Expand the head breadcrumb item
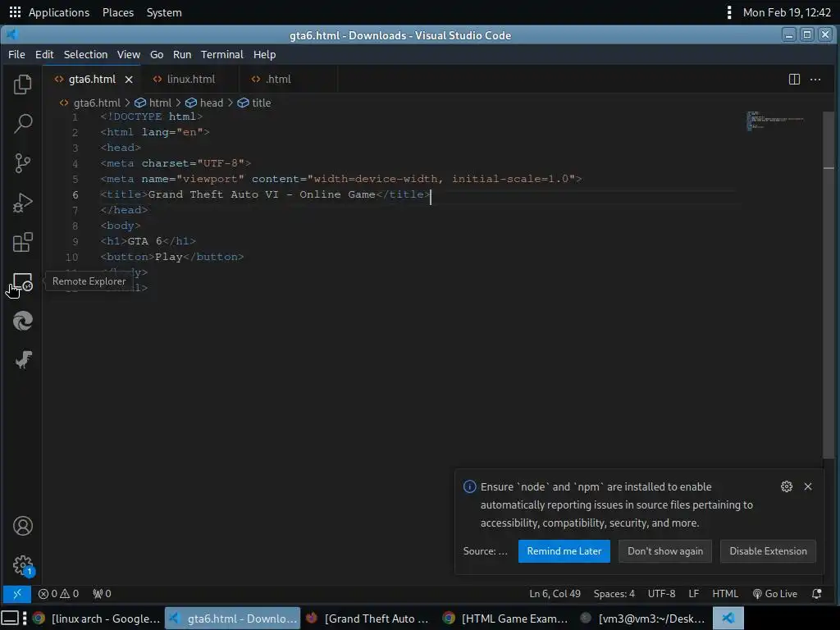 click(204, 103)
